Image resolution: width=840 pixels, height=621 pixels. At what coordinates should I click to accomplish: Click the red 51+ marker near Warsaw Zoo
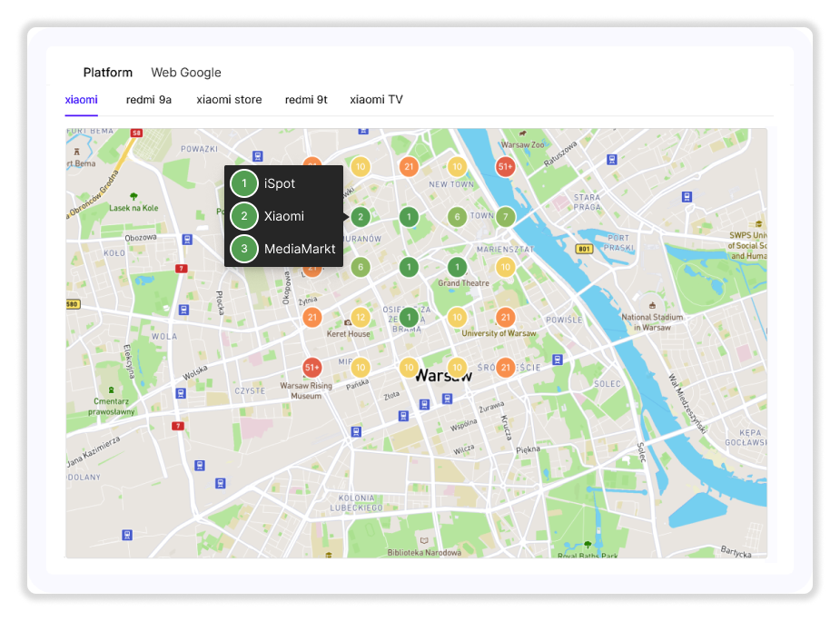coord(505,166)
